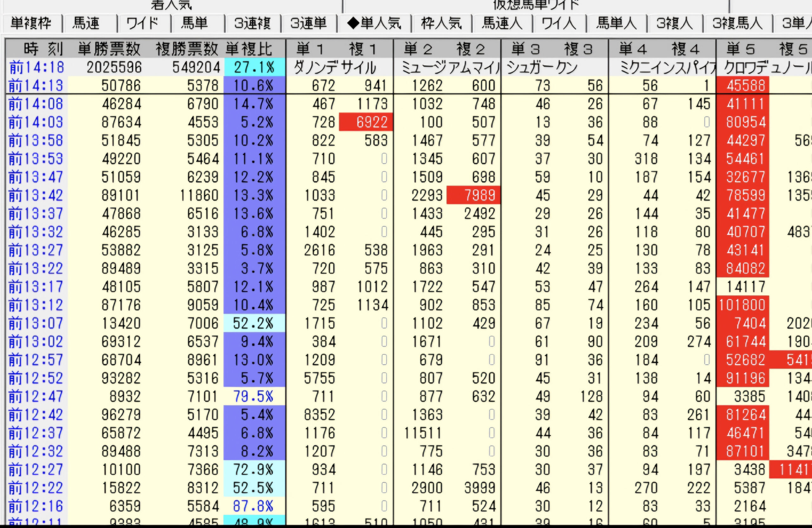Switch to the 馬単人 tab
Viewport: 812px width, 528px height.
(616, 23)
